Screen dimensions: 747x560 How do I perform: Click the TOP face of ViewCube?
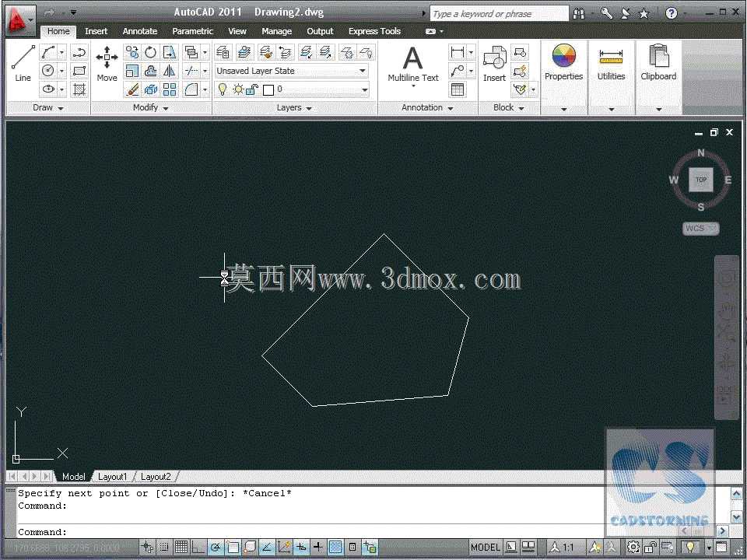click(x=701, y=180)
